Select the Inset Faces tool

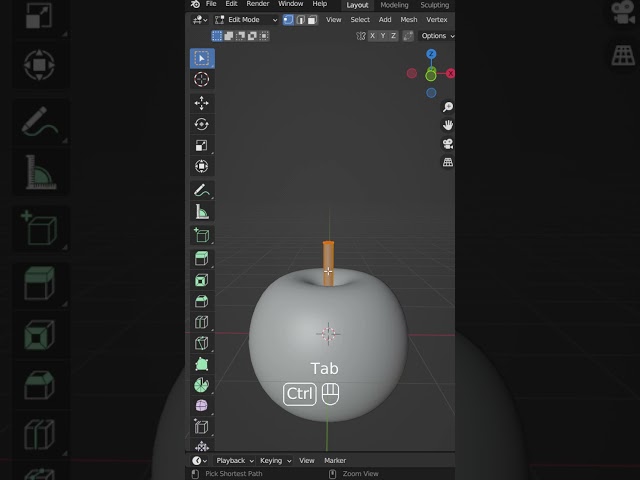[202, 280]
